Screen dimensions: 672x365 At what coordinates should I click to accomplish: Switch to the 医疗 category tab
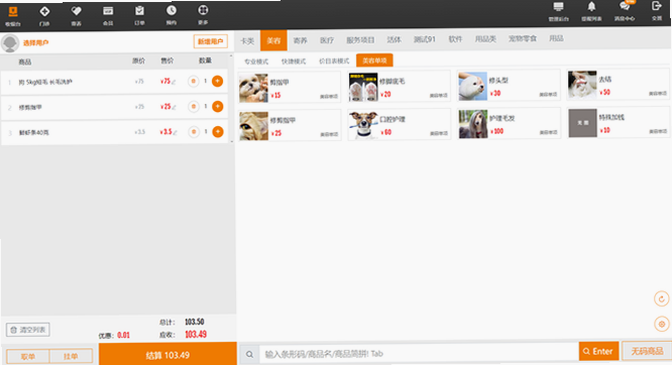[327, 41]
